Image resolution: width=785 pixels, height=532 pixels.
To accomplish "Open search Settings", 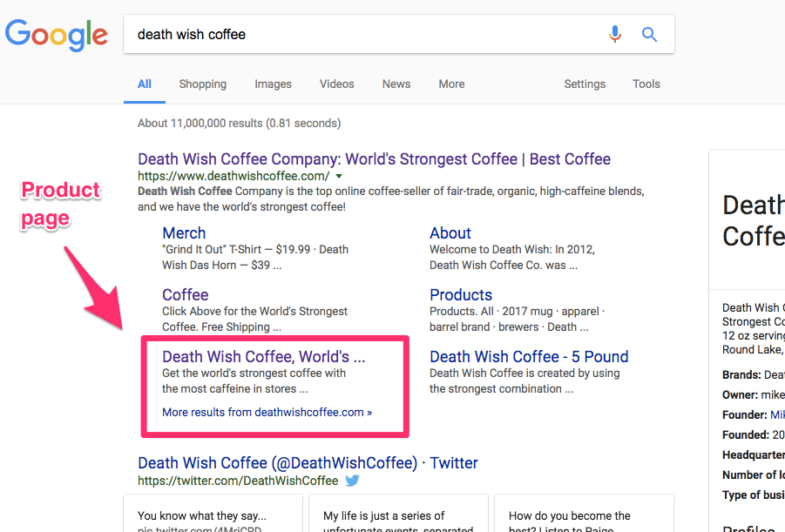I will pos(584,84).
